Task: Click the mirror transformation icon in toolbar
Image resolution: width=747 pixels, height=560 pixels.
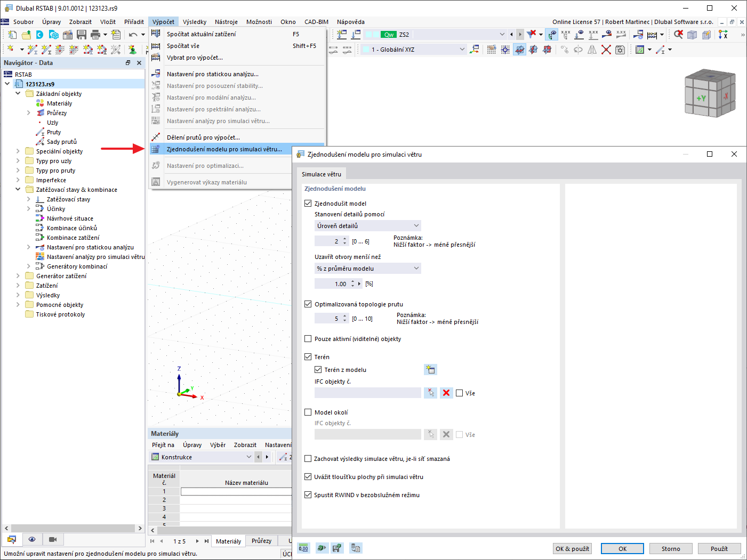Action: 592,49
